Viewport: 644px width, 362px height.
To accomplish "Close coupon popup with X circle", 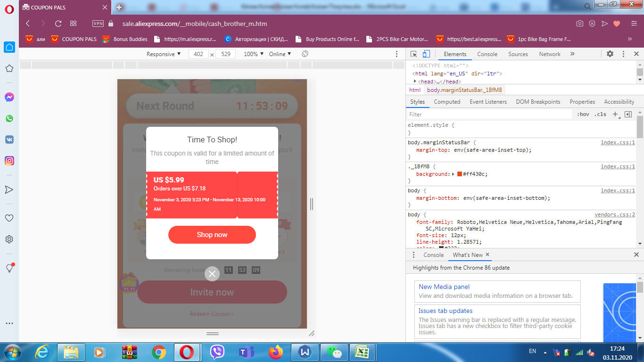I will click(212, 274).
